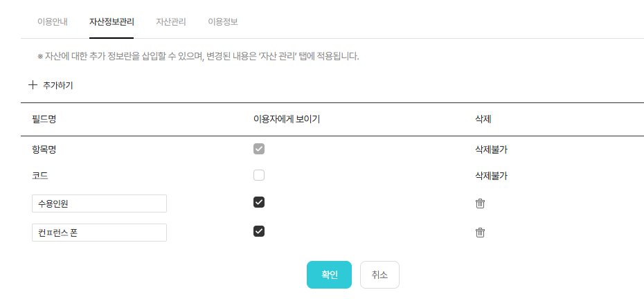Focus the 수용인원 field name input

click(99, 203)
